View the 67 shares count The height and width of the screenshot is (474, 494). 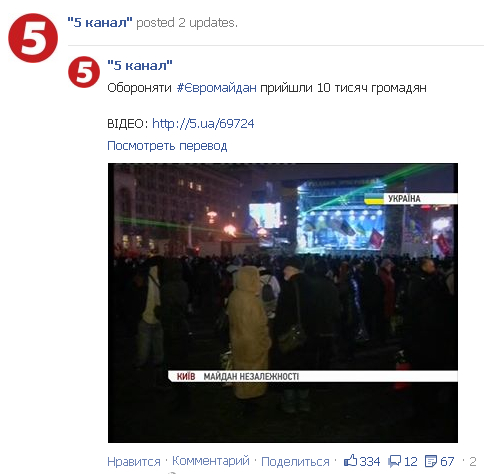point(447,462)
